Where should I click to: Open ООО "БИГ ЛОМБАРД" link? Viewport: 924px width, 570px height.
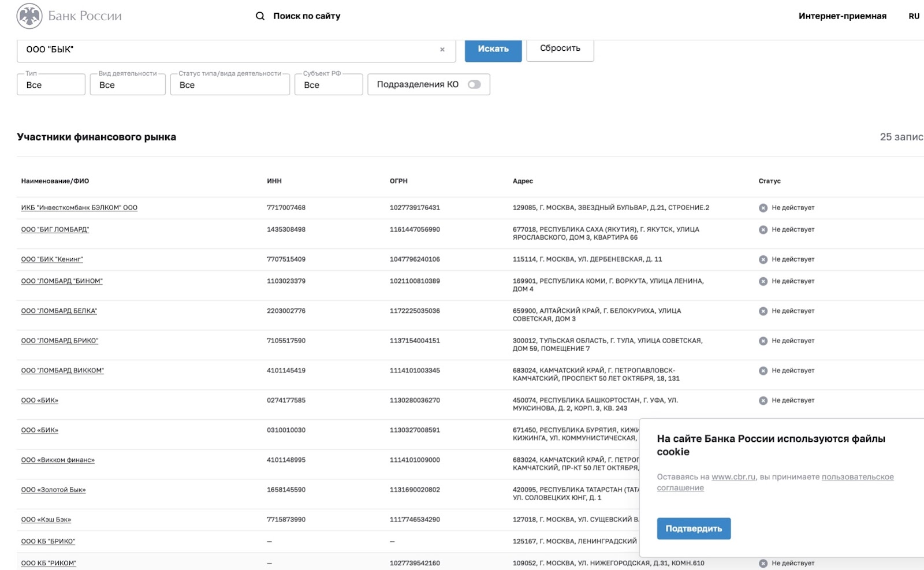tap(55, 230)
